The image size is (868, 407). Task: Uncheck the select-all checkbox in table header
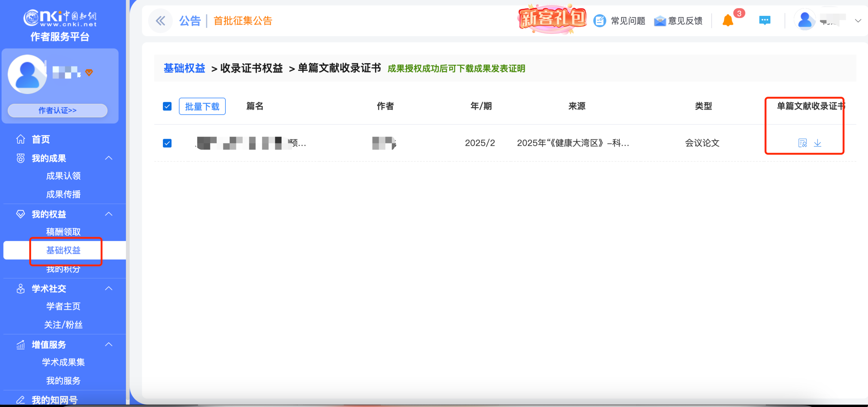coord(167,106)
